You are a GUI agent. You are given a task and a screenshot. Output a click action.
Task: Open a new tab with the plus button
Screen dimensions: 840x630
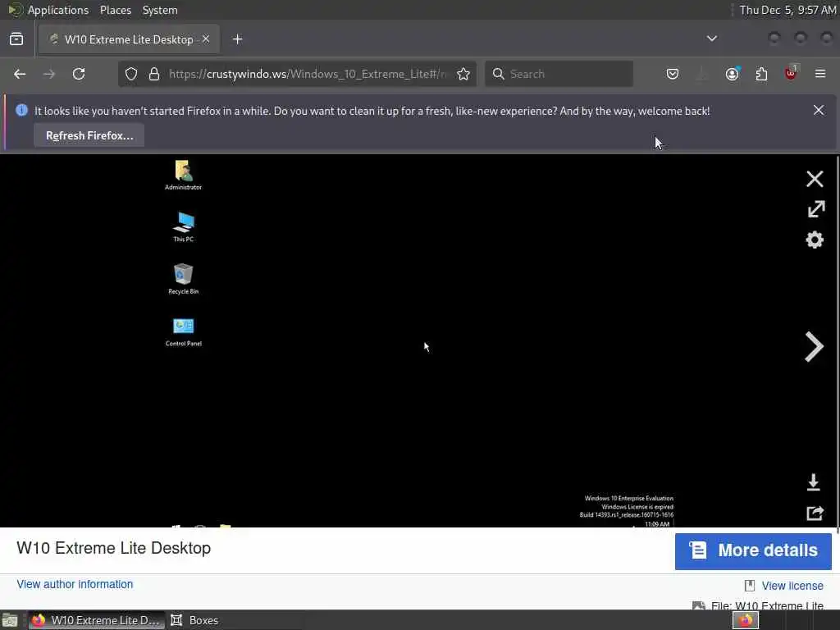[237, 39]
